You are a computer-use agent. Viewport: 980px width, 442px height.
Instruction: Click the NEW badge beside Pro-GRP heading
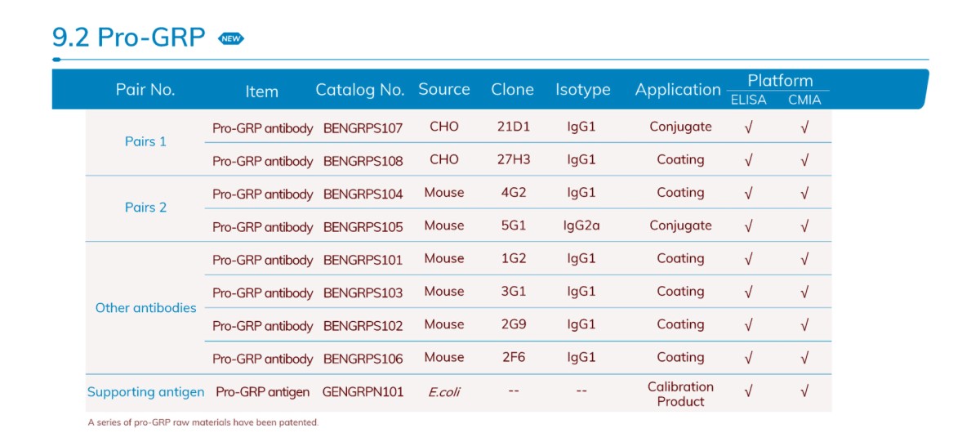pos(231,38)
